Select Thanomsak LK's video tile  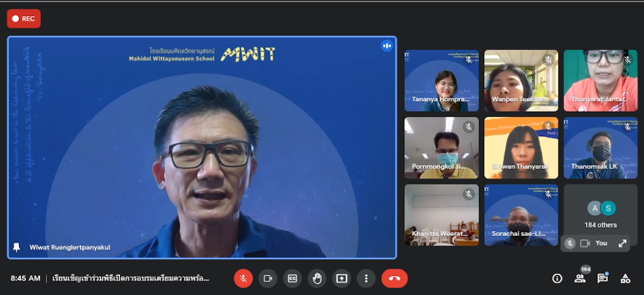click(x=600, y=148)
